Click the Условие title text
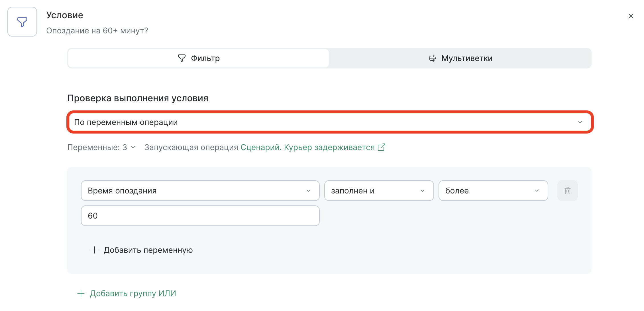The height and width of the screenshot is (311, 644). pyautogui.click(x=65, y=15)
